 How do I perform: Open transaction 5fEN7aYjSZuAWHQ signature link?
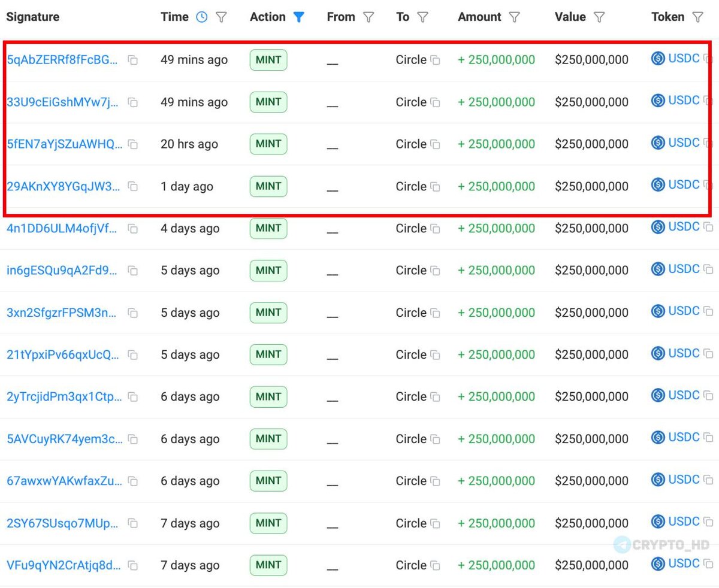click(64, 144)
